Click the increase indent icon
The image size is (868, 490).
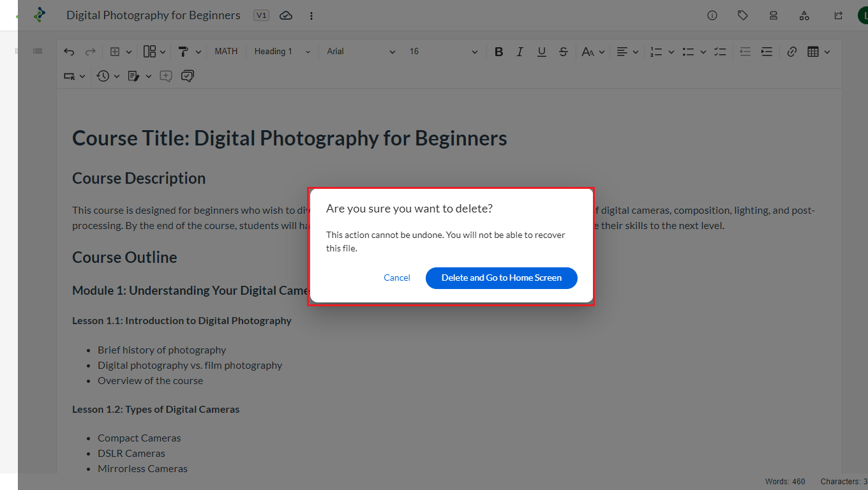tap(767, 52)
